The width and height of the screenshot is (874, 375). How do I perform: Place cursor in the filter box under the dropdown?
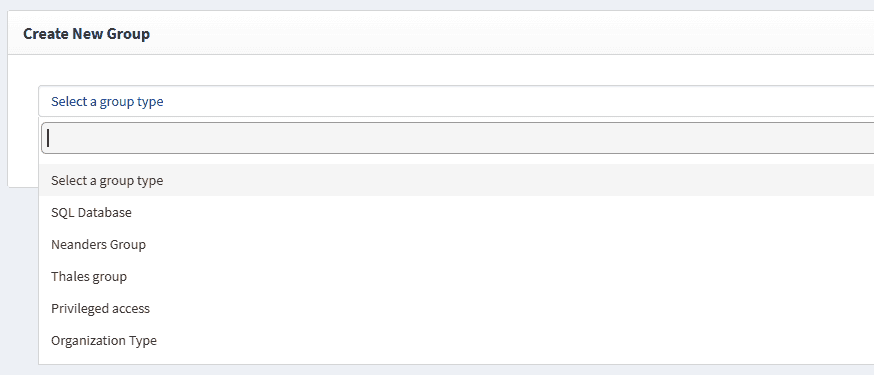pyautogui.click(x=458, y=138)
